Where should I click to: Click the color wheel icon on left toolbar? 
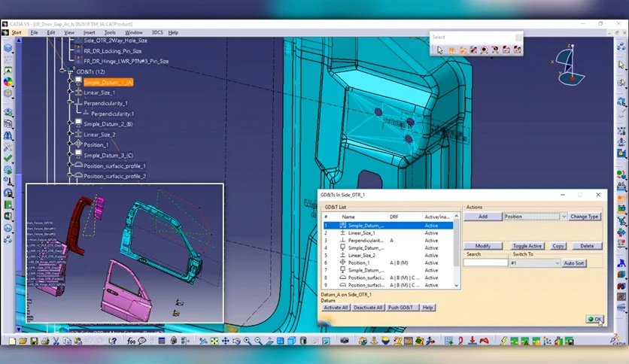(8, 82)
